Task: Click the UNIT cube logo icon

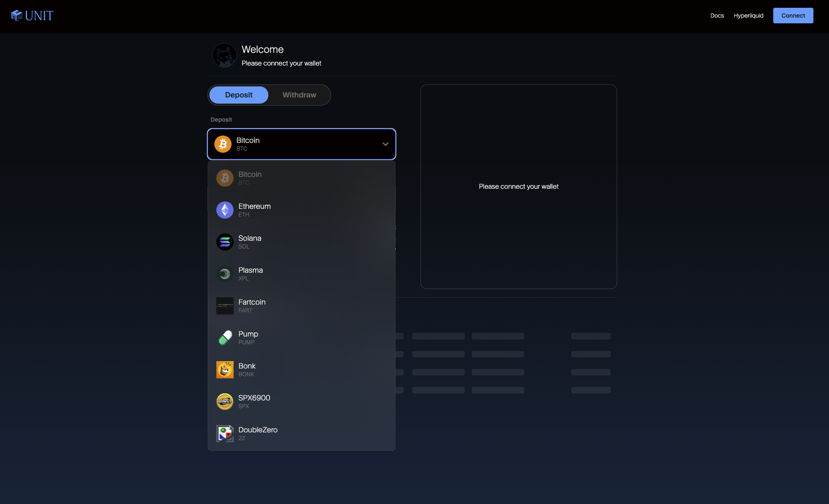Action: (x=17, y=16)
